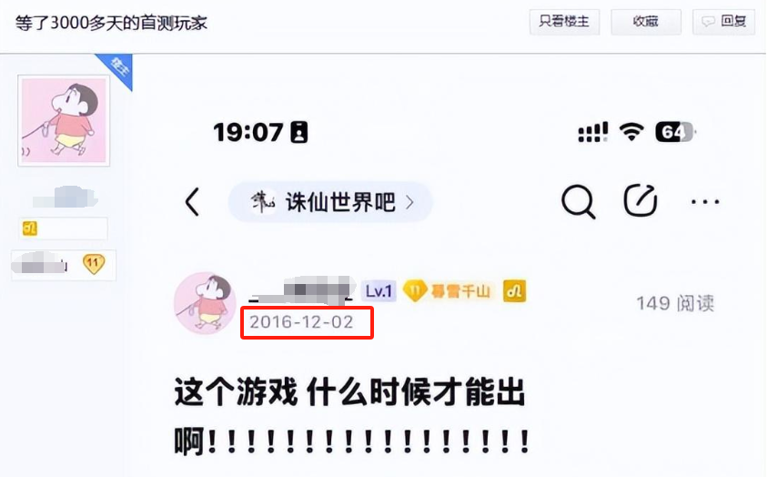Click the 只看楼主 button

564,22
